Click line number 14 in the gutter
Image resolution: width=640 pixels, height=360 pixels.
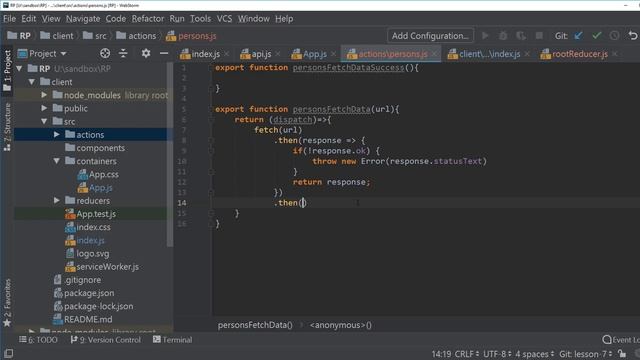[182, 203]
